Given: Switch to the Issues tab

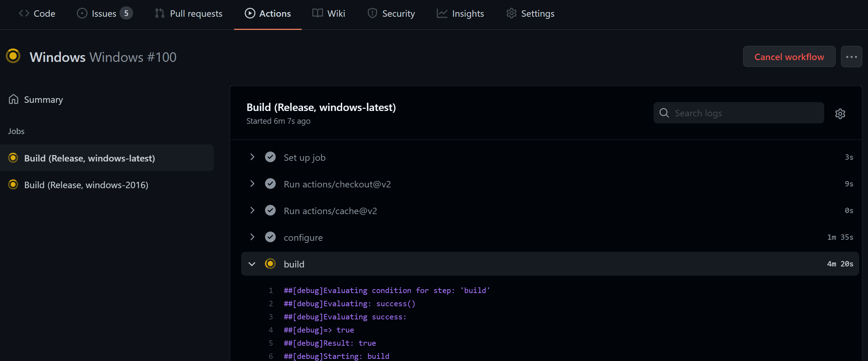Looking at the screenshot, I should [104, 14].
